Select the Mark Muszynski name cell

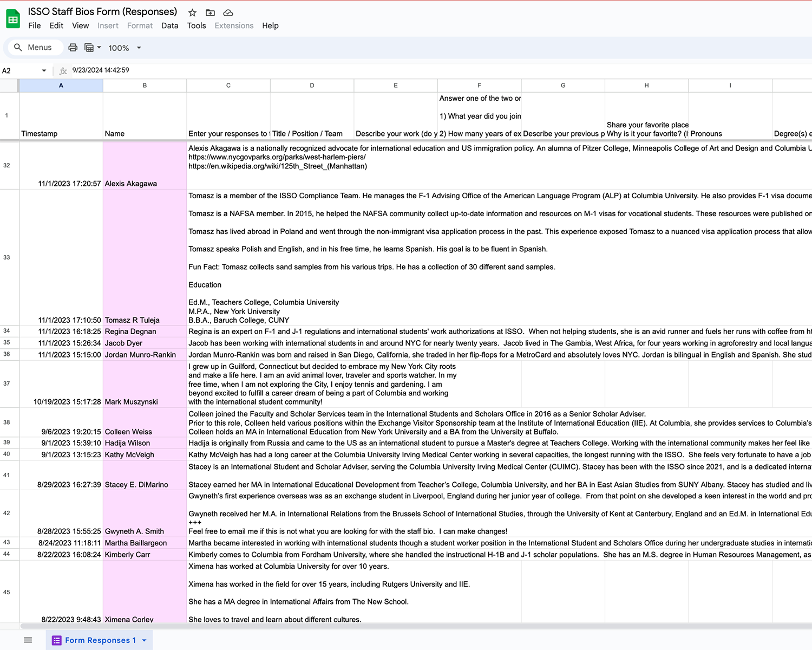(145, 383)
